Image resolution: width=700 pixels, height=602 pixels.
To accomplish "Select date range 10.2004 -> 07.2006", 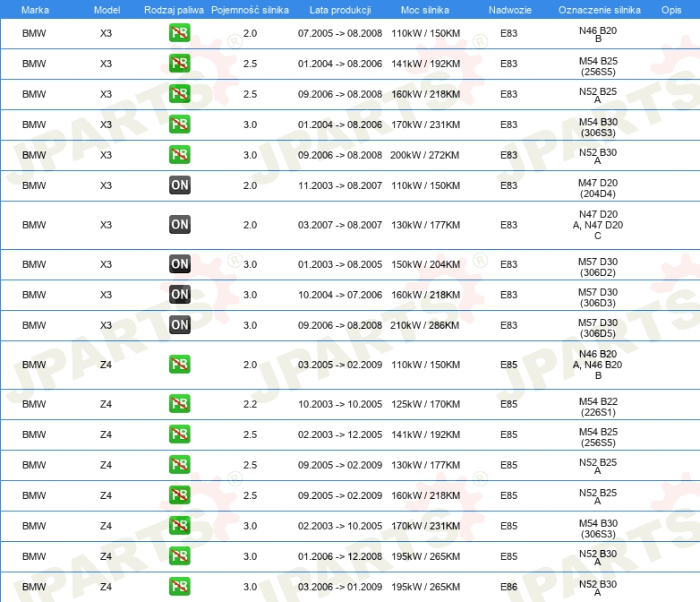I will (340, 295).
